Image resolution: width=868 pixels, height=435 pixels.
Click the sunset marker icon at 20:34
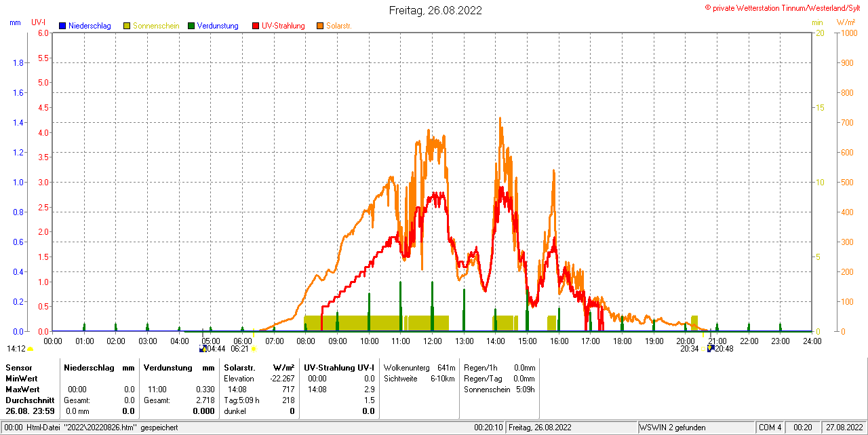(x=703, y=349)
